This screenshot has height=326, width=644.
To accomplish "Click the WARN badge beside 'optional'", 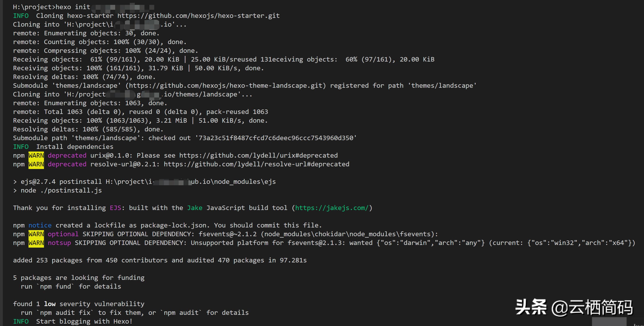I will tap(36, 234).
